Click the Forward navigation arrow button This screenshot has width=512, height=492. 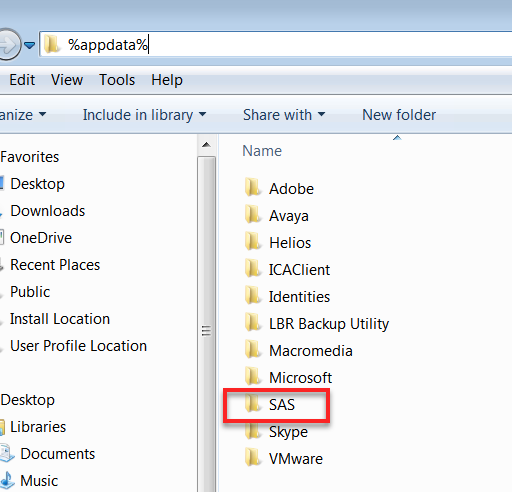9,45
